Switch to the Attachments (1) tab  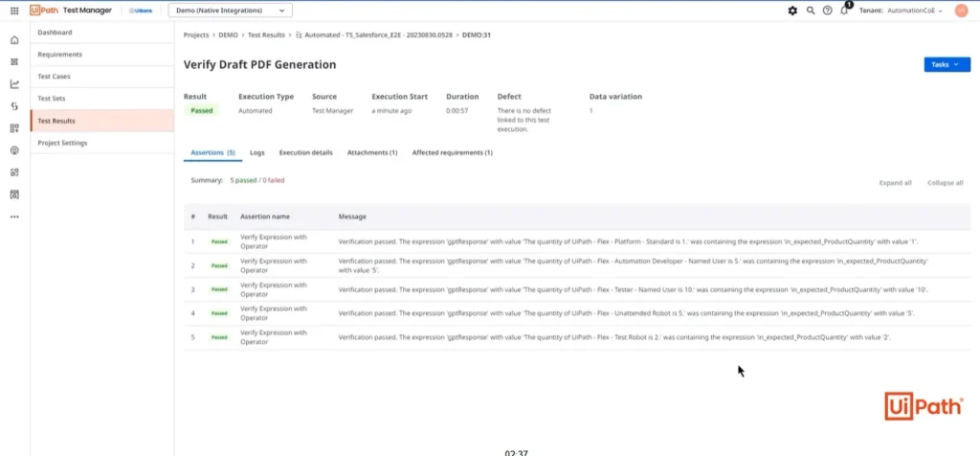pos(372,152)
